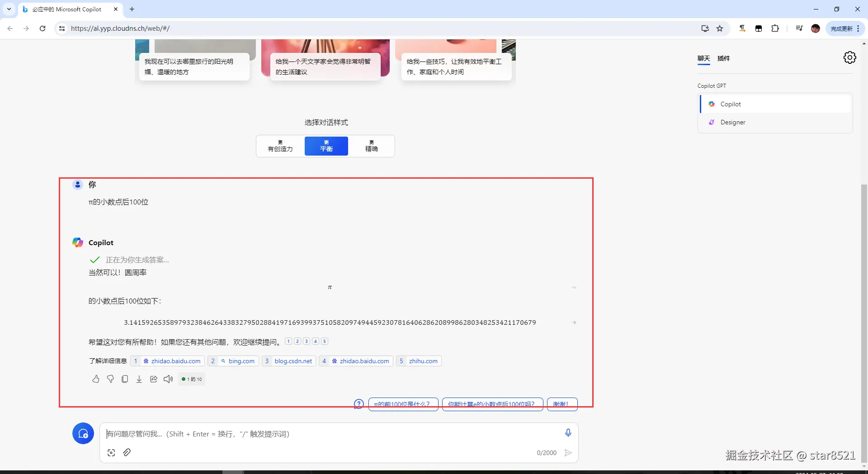
Task: Reload the page
Action: pos(42,28)
